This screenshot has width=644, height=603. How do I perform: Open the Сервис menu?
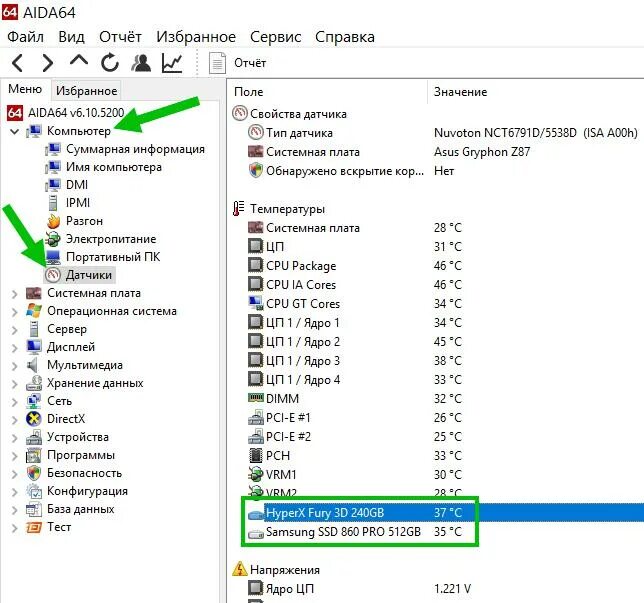[x=276, y=37]
